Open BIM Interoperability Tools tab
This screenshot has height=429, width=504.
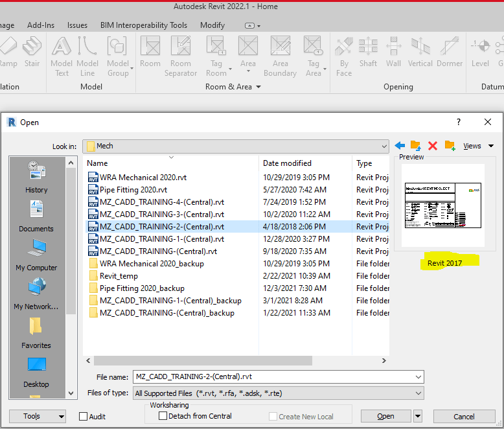(144, 25)
